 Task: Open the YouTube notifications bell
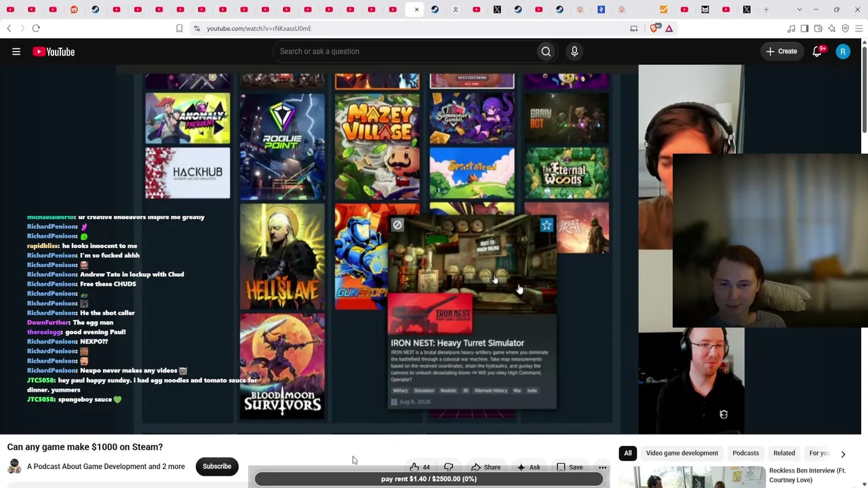click(x=818, y=52)
